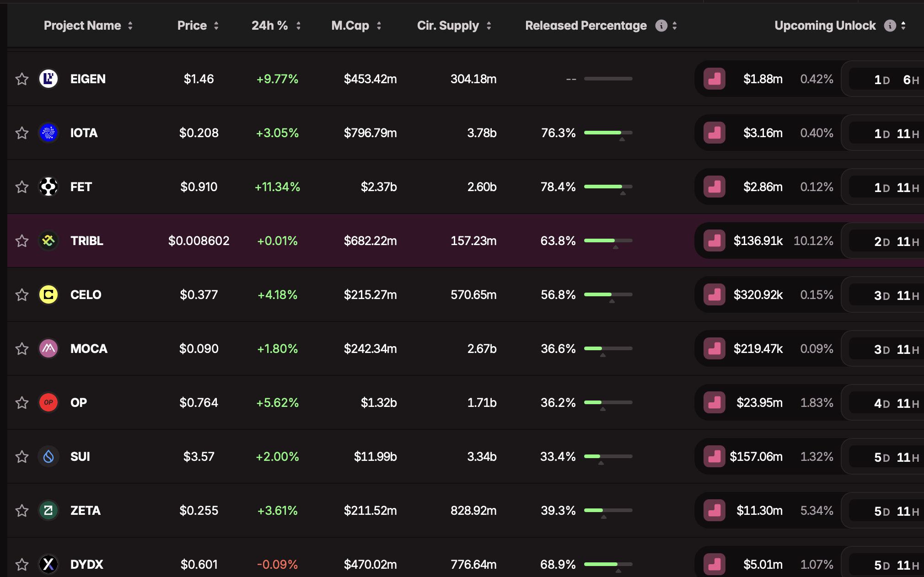Open the SUI project link
924x577 pixels.
[x=80, y=457]
